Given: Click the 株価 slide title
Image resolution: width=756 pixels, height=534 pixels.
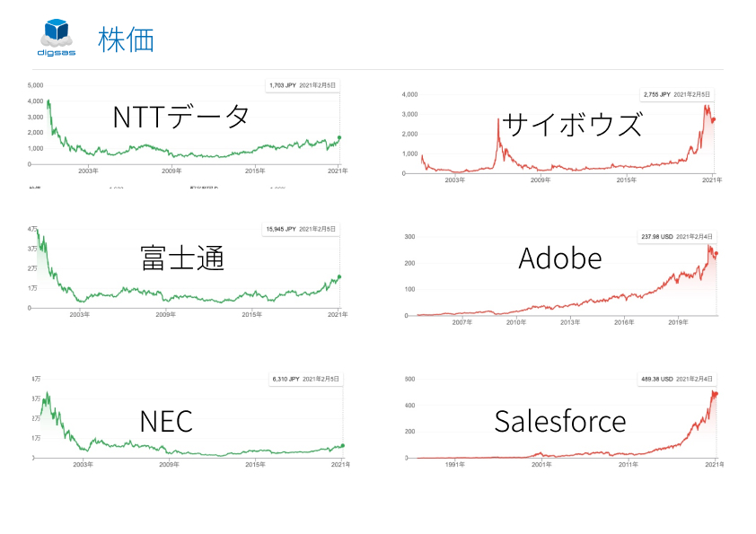Looking at the screenshot, I should (126, 39).
